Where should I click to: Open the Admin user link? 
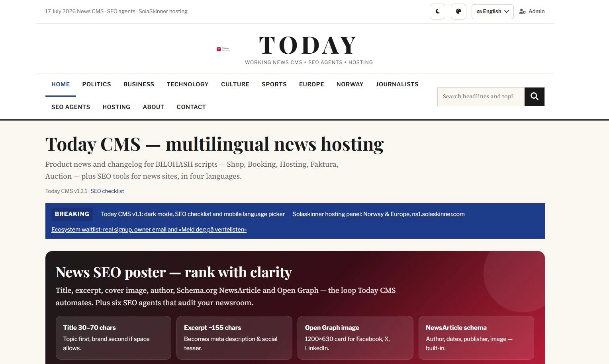532,12
